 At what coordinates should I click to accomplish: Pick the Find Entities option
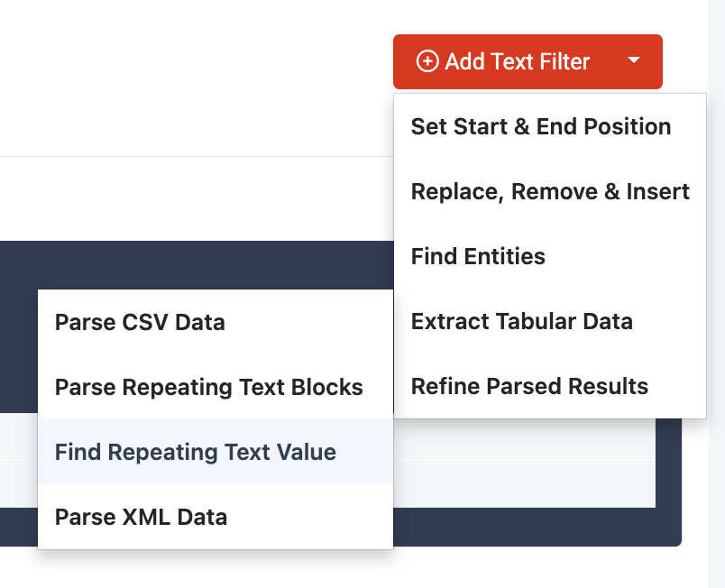(478, 256)
